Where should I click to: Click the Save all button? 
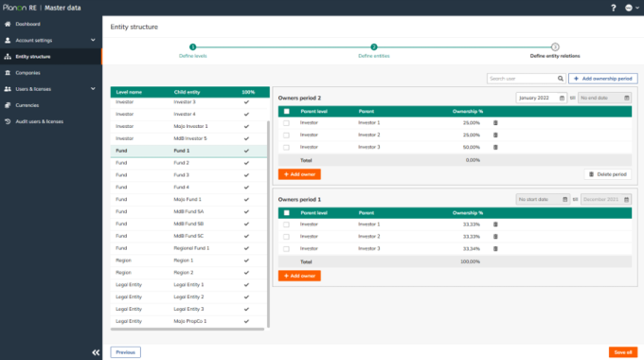[x=622, y=352]
